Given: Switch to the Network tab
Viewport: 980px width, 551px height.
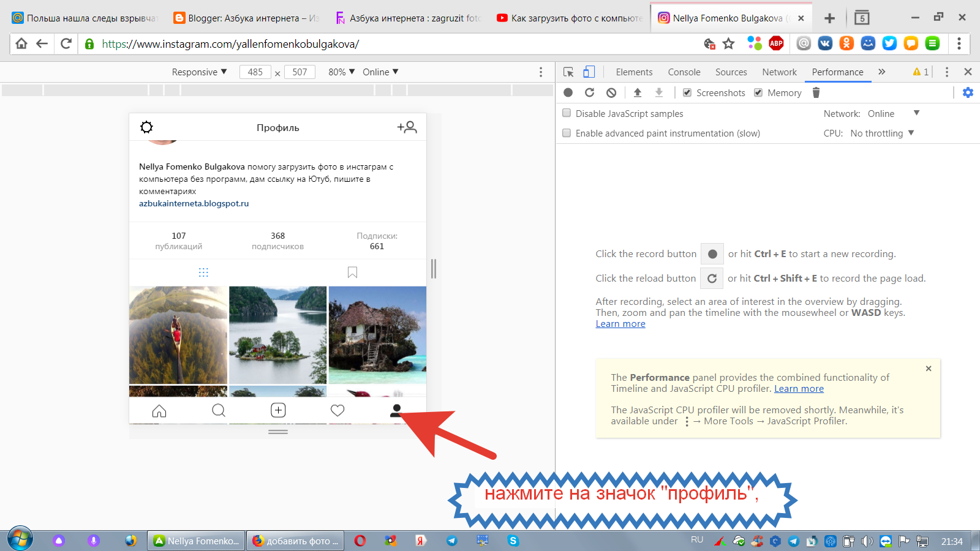Looking at the screenshot, I should click(780, 72).
